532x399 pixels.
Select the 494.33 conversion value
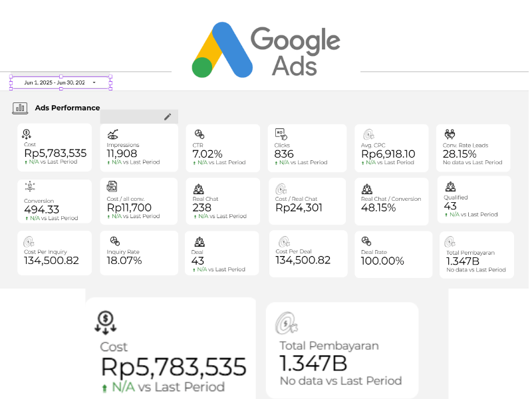[41, 209]
